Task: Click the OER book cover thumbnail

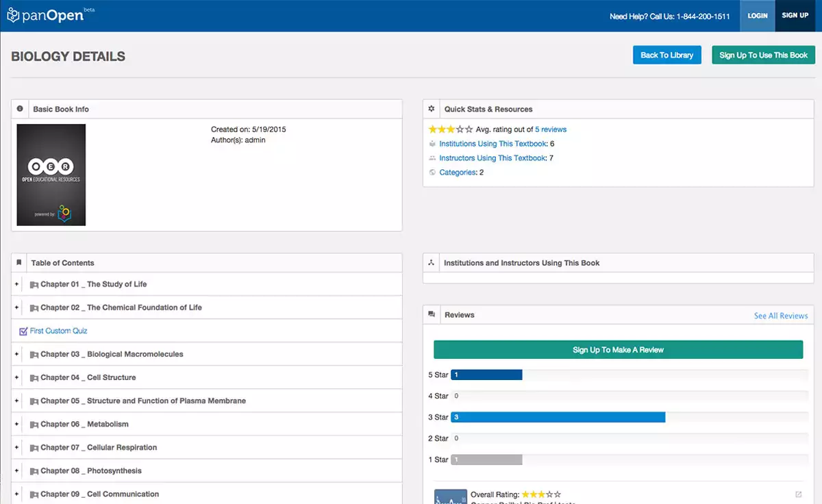Action: coord(51,175)
